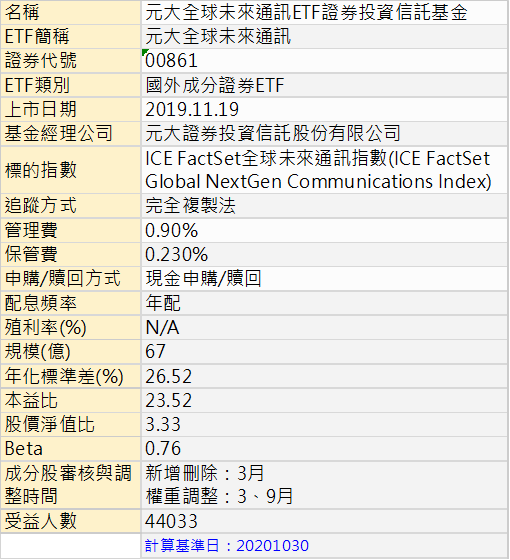
Task: Click the 年化標準差(%) label cell
Action: (x=71, y=376)
